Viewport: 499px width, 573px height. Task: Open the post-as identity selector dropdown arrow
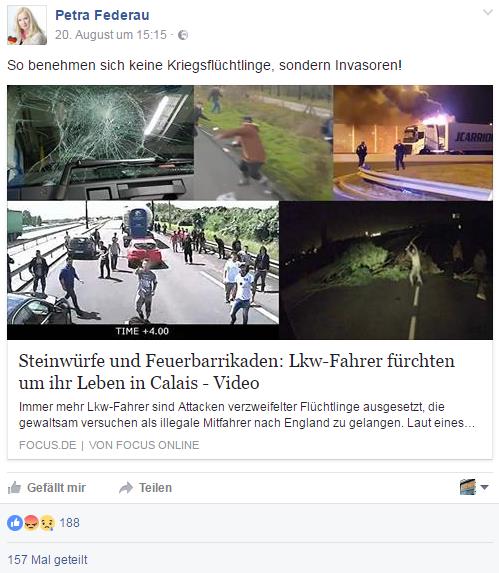pos(484,487)
